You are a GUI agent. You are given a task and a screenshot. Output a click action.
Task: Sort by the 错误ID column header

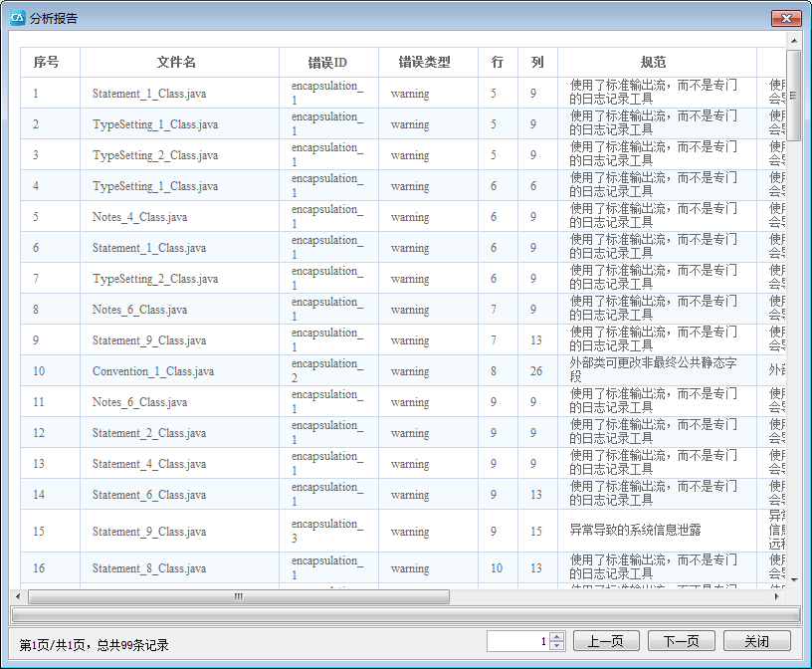coord(327,62)
